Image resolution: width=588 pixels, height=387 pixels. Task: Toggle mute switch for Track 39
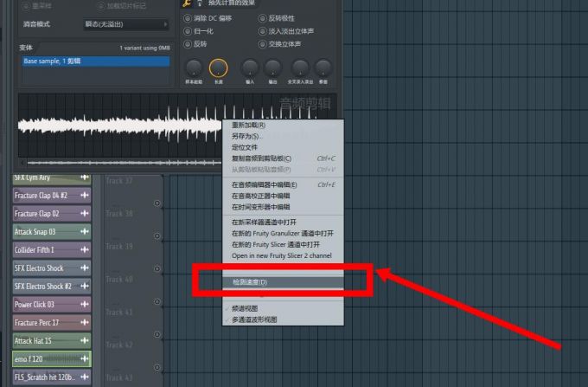point(157,268)
